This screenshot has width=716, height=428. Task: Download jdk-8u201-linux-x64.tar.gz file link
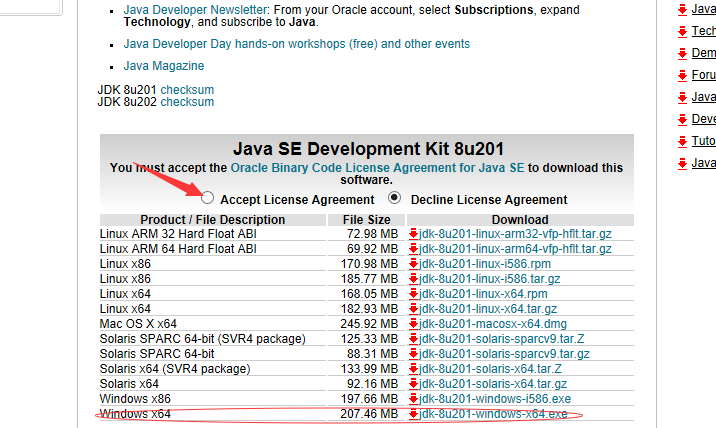(488, 309)
